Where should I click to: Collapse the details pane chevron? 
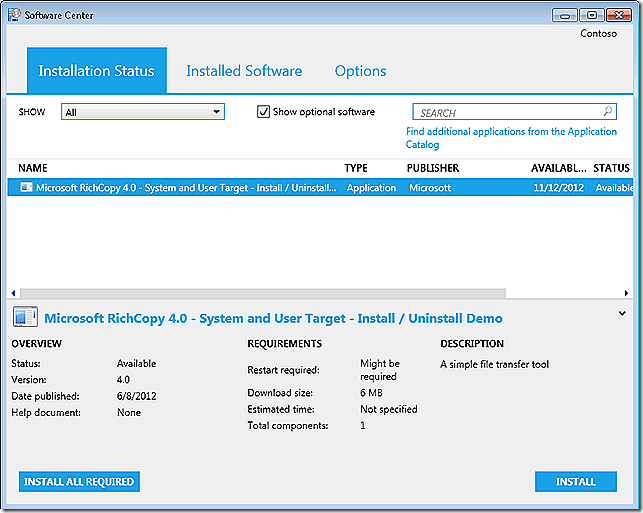(x=622, y=313)
